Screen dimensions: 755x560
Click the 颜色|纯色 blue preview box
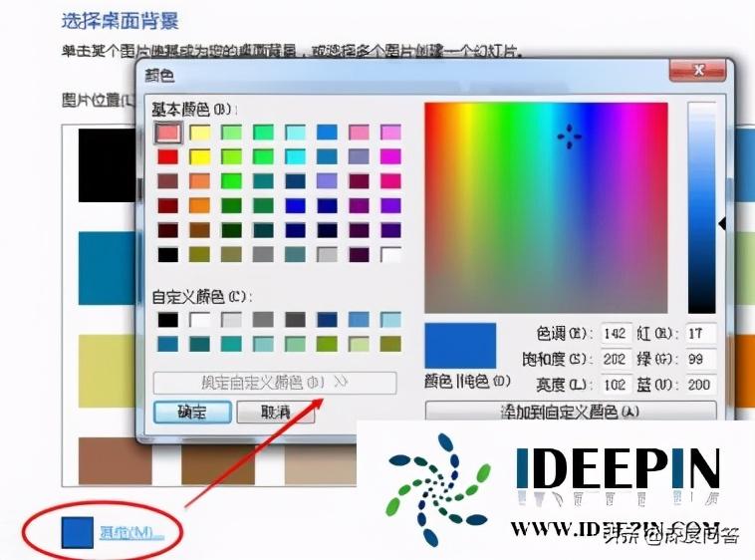460,345
